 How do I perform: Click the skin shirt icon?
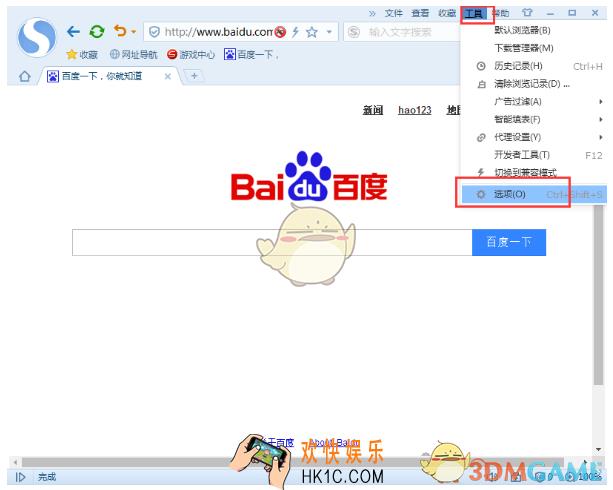tap(527, 13)
